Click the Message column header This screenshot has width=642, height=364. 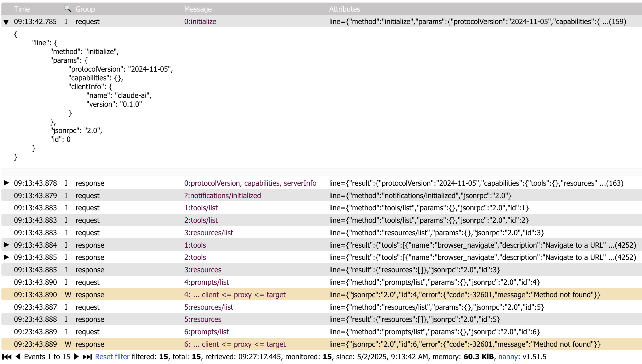tap(198, 9)
